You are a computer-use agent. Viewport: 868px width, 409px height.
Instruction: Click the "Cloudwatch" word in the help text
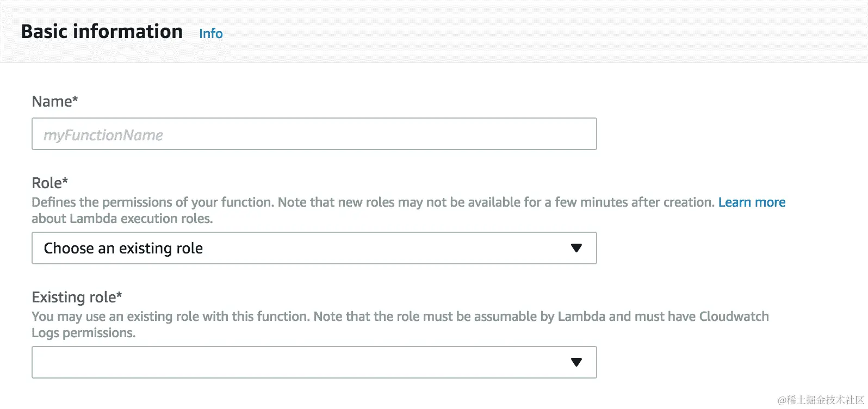coord(734,317)
